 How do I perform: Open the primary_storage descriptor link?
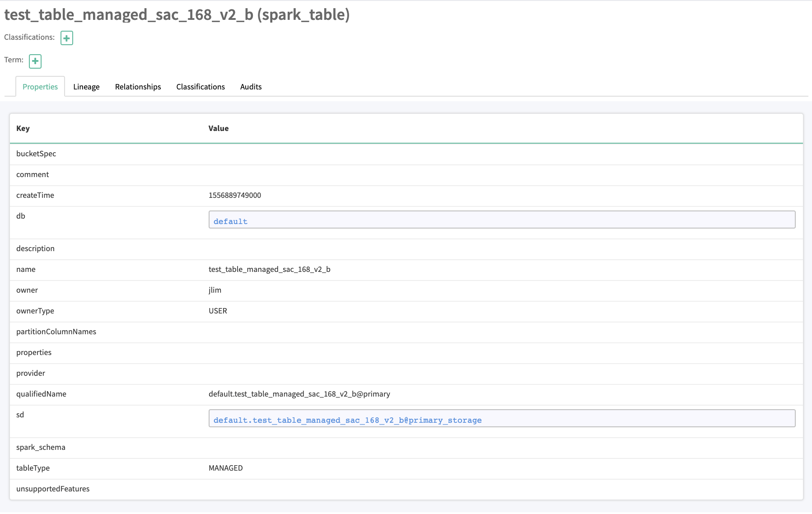pos(347,420)
